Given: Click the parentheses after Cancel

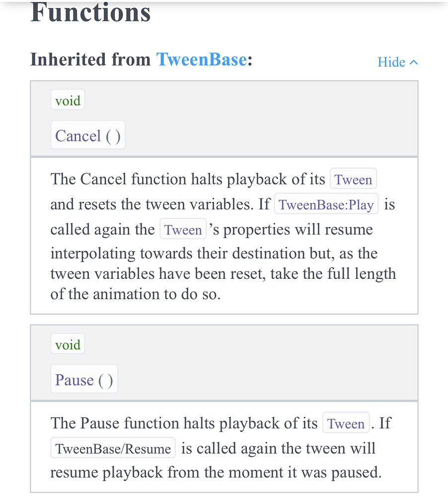Looking at the screenshot, I should (113, 135).
